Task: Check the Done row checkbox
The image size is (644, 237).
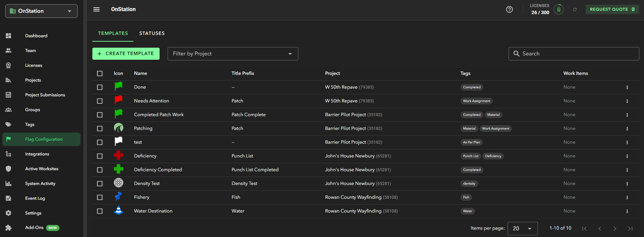Action: coord(100,87)
